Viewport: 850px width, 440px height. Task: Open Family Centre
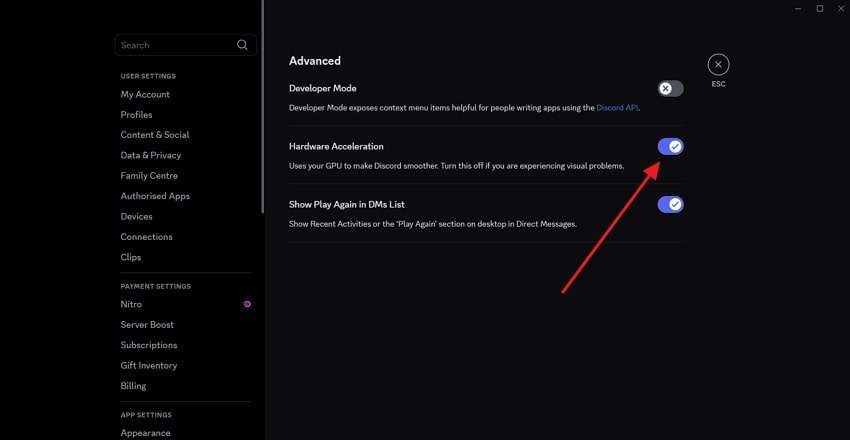149,176
